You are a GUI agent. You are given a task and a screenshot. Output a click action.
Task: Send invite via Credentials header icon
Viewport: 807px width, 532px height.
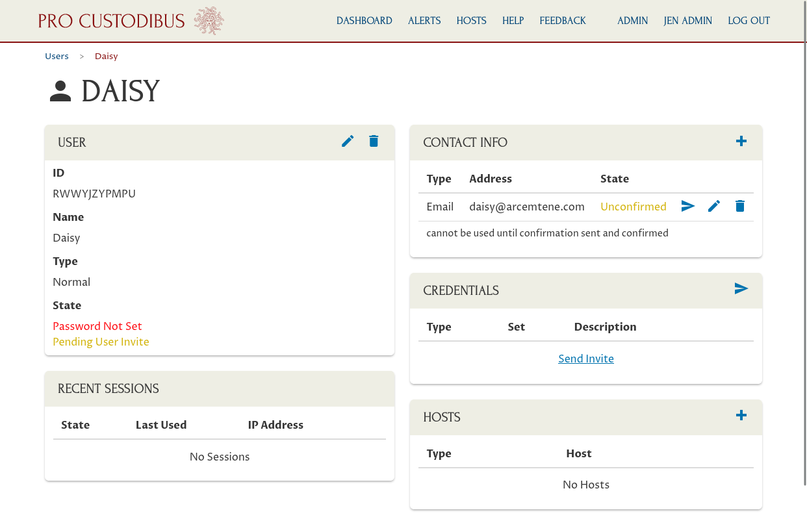pyautogui.click(x=741, y=288)
